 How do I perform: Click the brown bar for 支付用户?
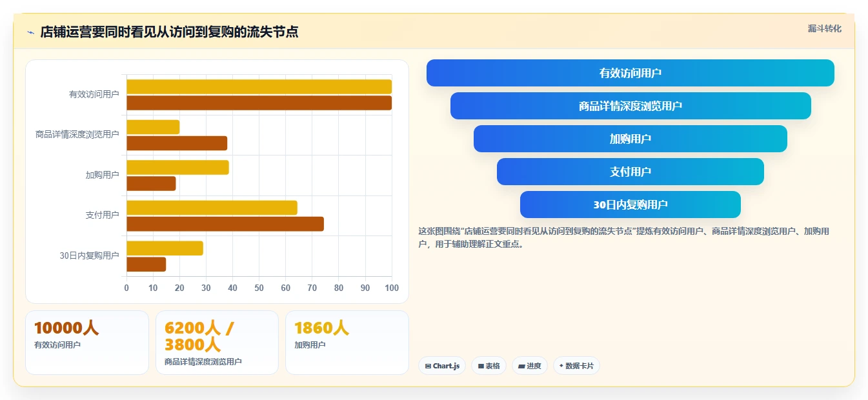225,224
